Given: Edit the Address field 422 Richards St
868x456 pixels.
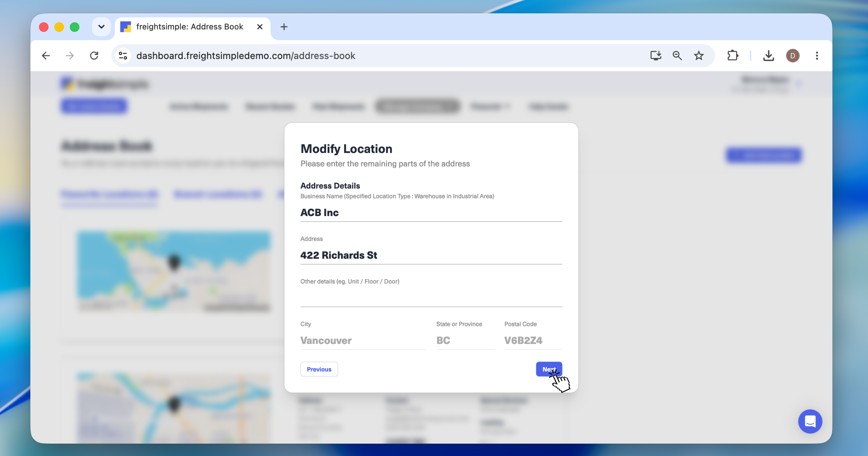Looking at the screenshot, I should click(431, 255).
